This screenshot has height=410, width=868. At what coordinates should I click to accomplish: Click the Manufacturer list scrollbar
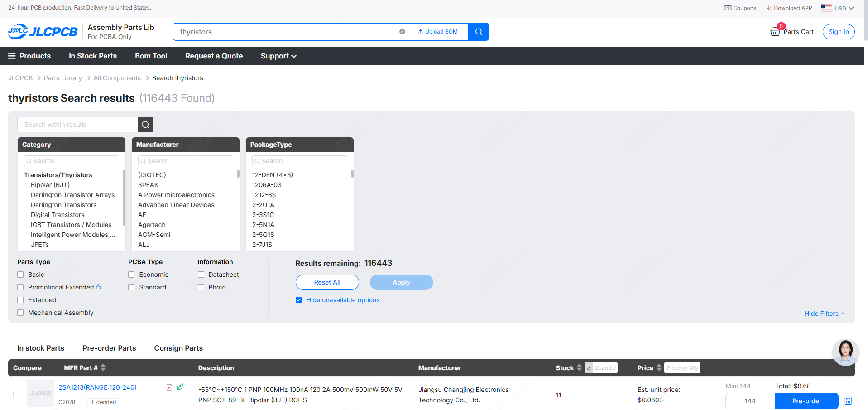point(238,174)
